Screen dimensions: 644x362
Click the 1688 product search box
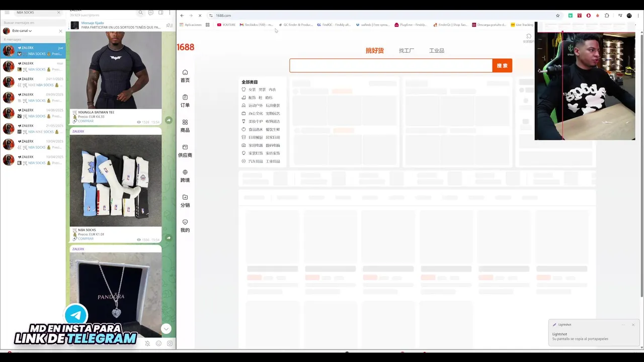click(391, 65)
